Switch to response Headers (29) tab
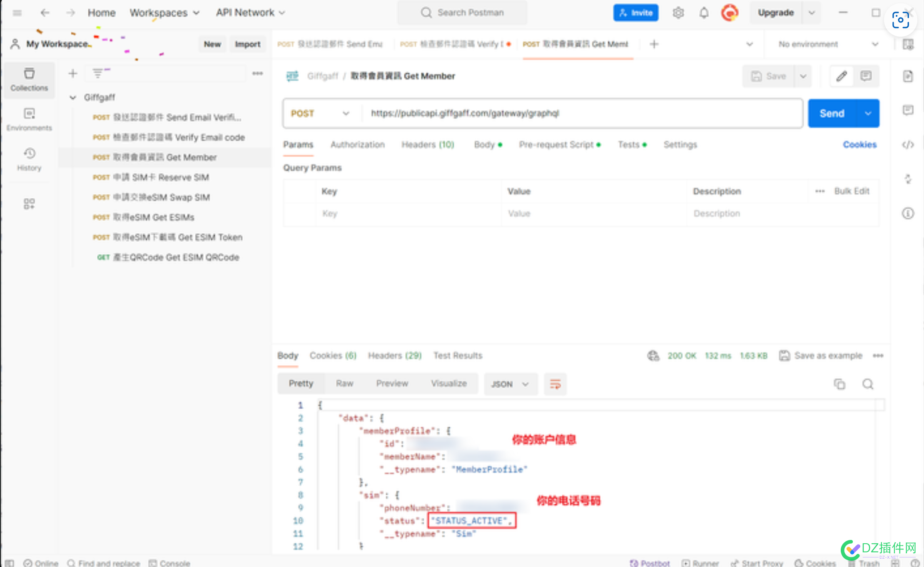 click(395, 356)
